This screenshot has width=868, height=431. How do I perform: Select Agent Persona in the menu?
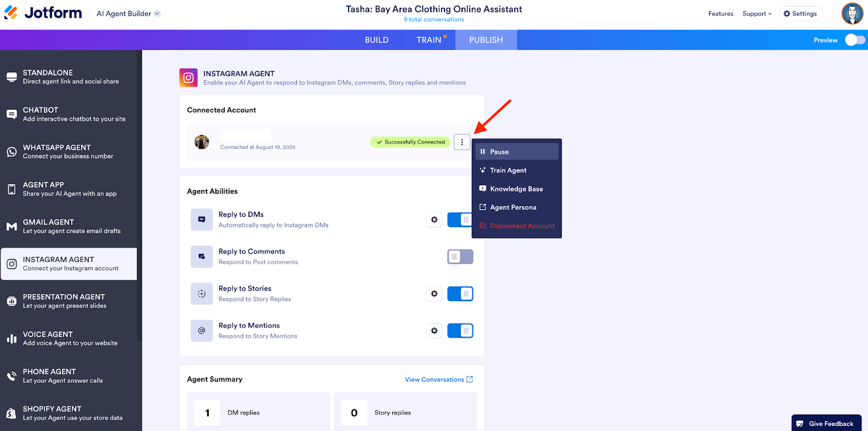517,207
